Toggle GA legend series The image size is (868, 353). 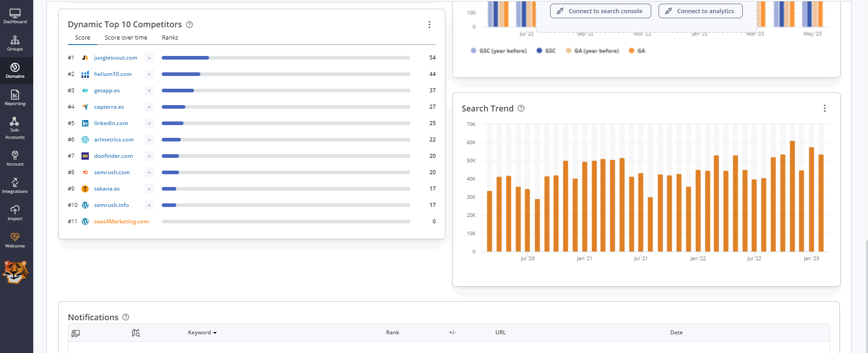(637, 51)
